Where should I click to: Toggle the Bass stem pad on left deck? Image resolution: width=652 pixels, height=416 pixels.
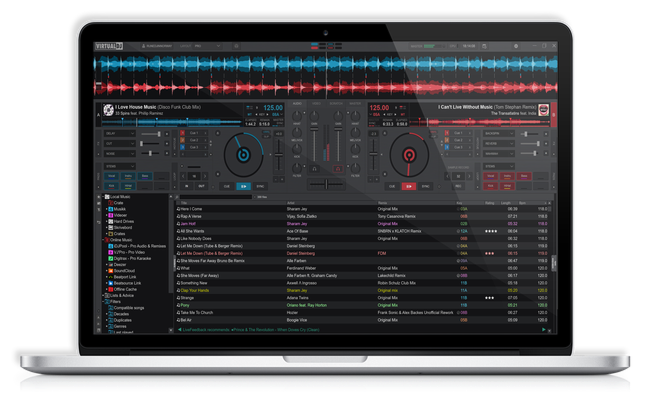point(145,176)
